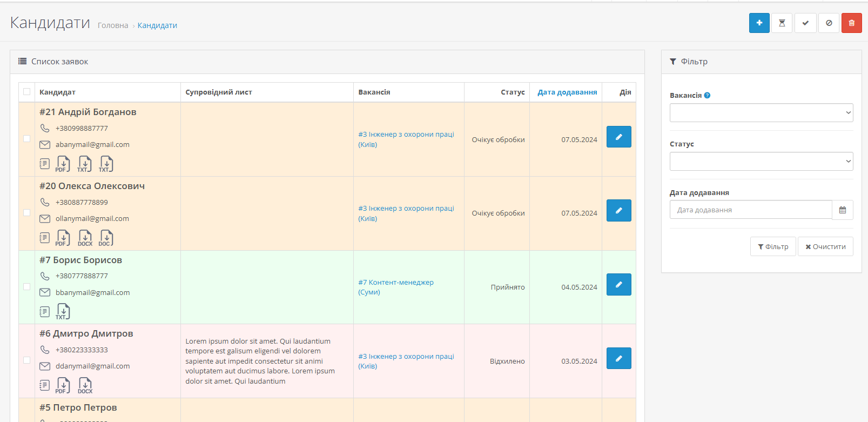Click the candidate name #21 Андрій Богданов
This screenshot has height=422, width=868.
[88, 112]
